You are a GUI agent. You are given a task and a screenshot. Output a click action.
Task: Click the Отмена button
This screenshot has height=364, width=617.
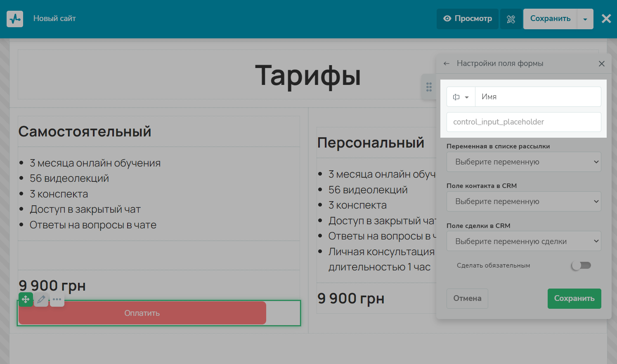(467, 298)
